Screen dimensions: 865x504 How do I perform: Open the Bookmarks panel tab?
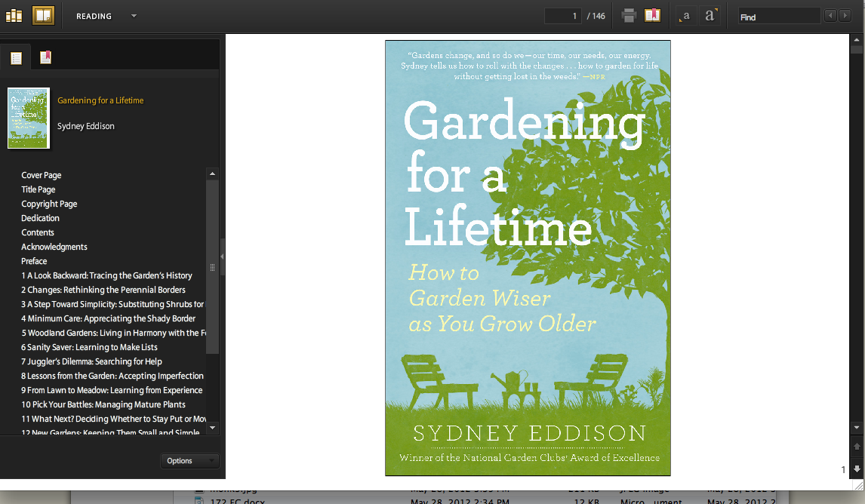45,57
